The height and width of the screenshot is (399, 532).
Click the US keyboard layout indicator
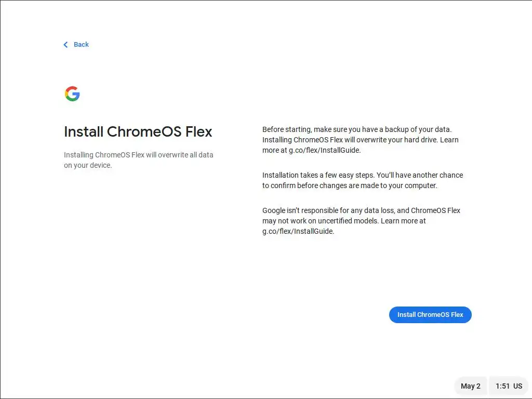pos(518,386)
